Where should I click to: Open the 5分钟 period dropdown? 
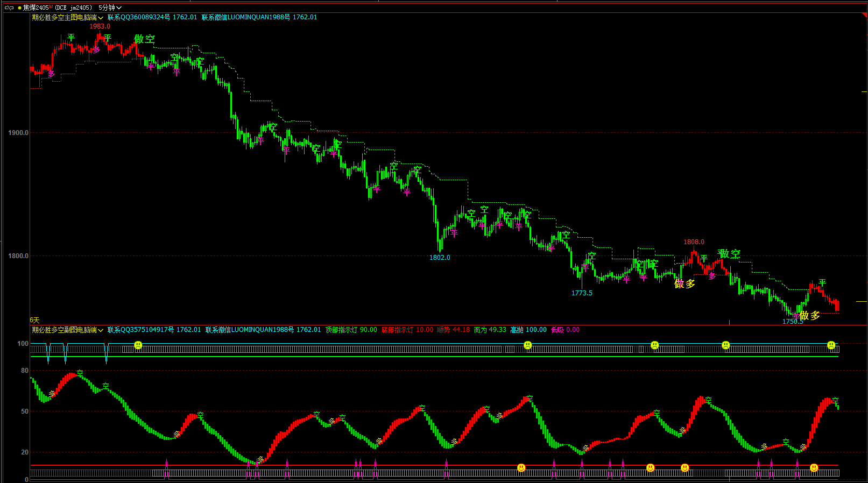[x=110, y=8]
